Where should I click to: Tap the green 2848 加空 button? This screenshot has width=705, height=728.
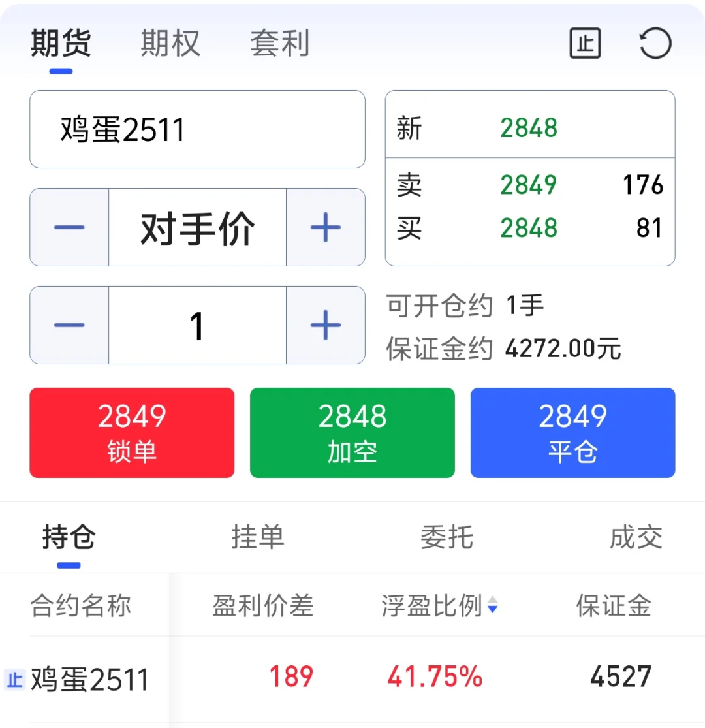pyautogui.click(x=352, y=433)
